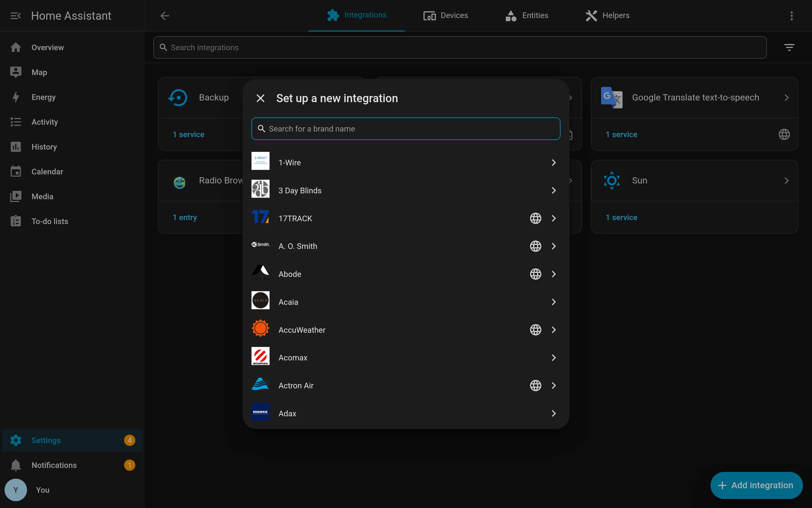Screen dimensions: 812x508
Task: Click the Adax logo
Action: click(261, 412)
